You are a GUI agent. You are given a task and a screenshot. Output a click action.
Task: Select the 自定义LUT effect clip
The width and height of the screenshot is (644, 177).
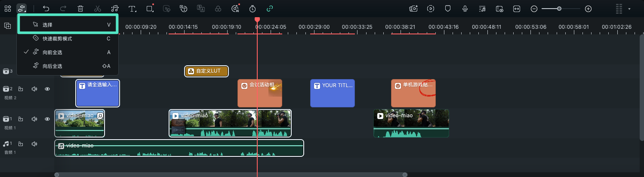point(206,71)
